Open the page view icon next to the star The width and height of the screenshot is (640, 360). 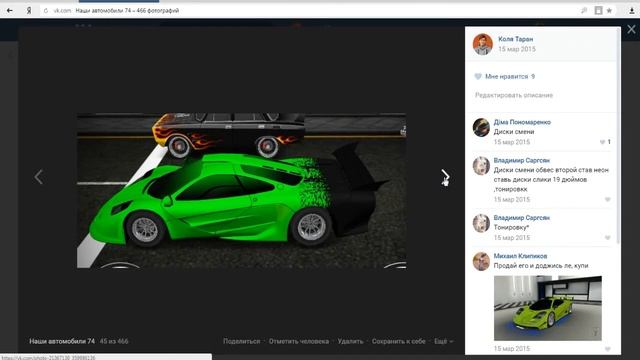[598, 11]
